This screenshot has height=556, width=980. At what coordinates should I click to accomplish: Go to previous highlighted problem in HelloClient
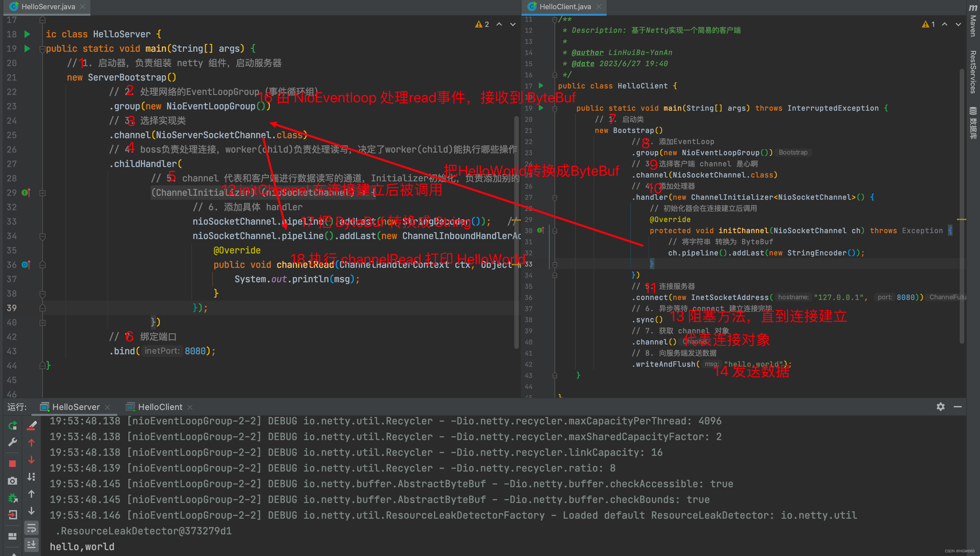[945, 25]
